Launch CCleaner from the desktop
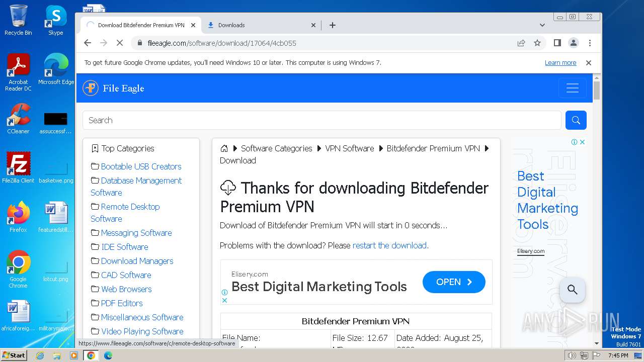Viewport: 644px width, 362px height. click(x=18, y=119)
